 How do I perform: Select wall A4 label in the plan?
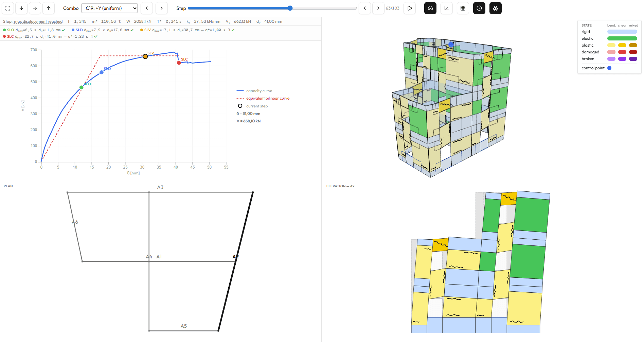[149, 257]
